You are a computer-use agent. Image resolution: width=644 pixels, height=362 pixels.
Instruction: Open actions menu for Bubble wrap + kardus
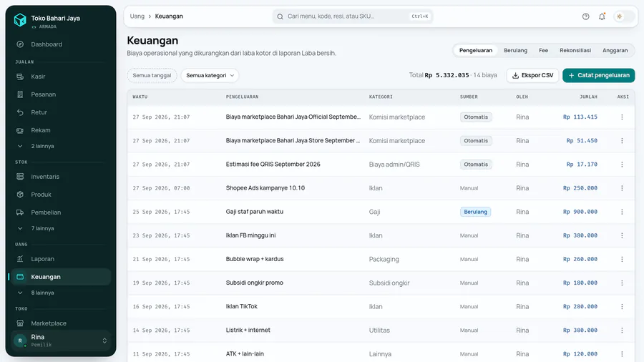coord(622,260)
